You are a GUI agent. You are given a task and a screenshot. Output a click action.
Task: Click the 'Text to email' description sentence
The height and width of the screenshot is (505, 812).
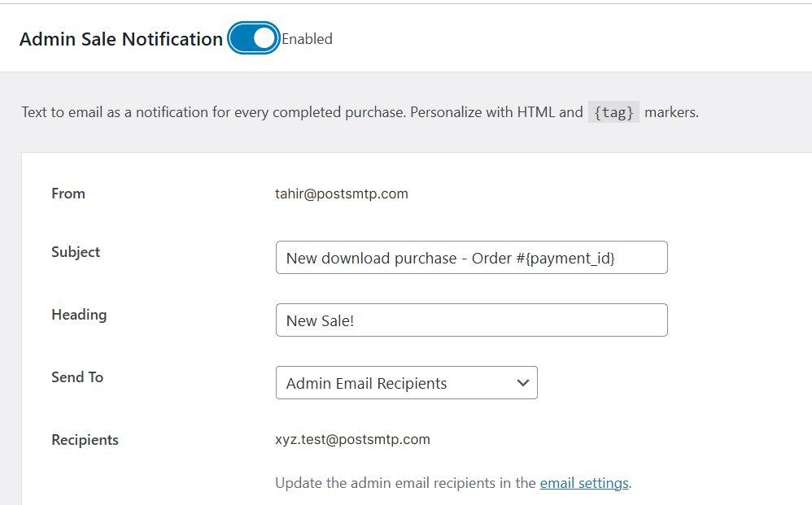pyautogui.click(x=213, y=112)
